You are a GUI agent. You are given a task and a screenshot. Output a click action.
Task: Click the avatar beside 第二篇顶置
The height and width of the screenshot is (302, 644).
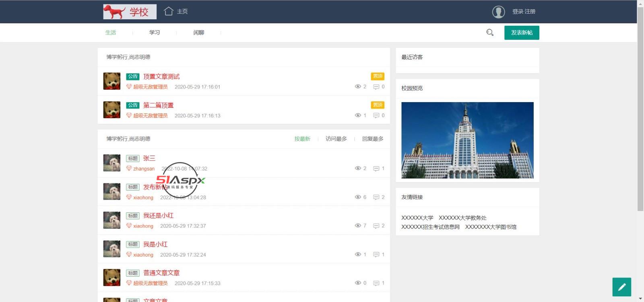point(112,110)
